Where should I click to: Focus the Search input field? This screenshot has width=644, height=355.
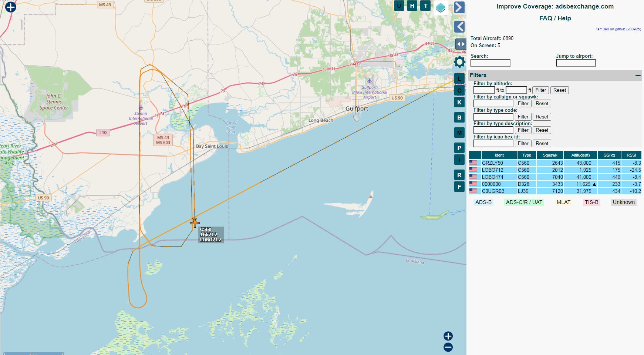(490, 63)
